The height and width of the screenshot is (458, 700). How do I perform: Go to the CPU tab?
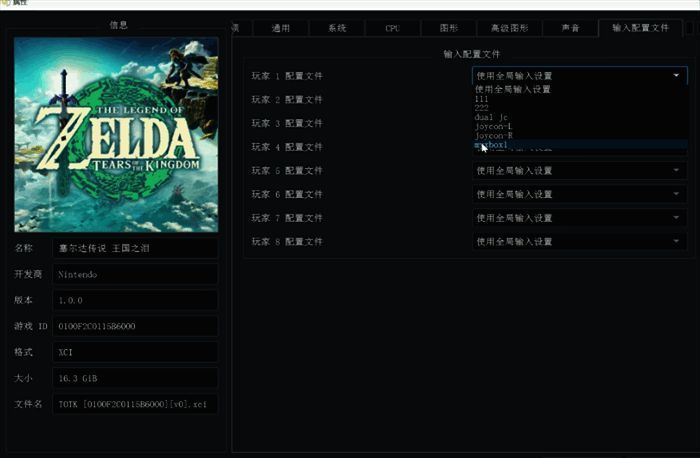[x=392, y=28]
